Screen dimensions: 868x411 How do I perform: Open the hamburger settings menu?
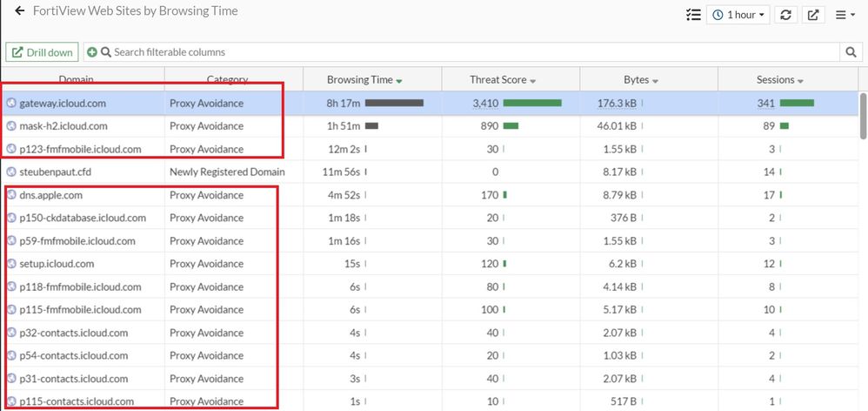click(845, 15)
